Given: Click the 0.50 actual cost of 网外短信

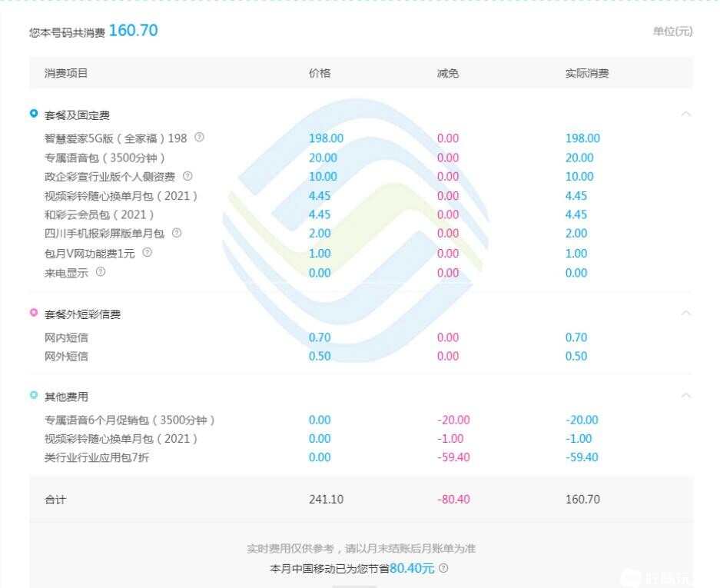Looking at the screenshot, I should [576, 357].
